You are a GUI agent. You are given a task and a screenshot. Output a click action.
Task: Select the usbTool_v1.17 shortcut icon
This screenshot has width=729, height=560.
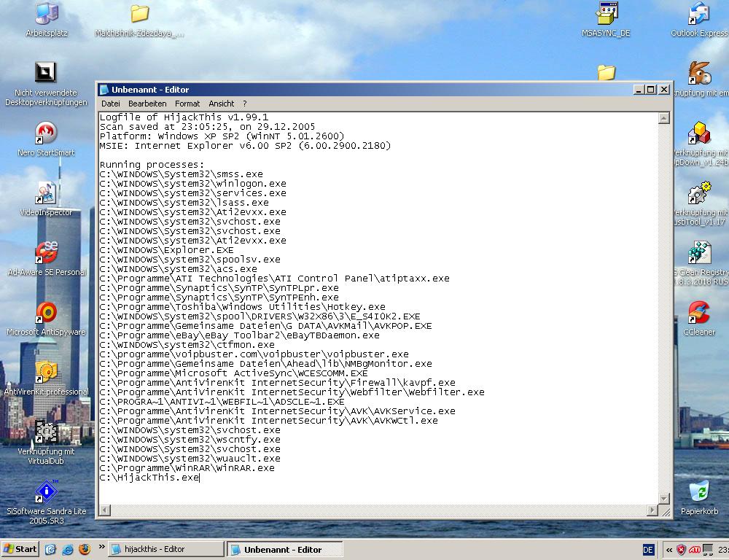tap(699, 192)
